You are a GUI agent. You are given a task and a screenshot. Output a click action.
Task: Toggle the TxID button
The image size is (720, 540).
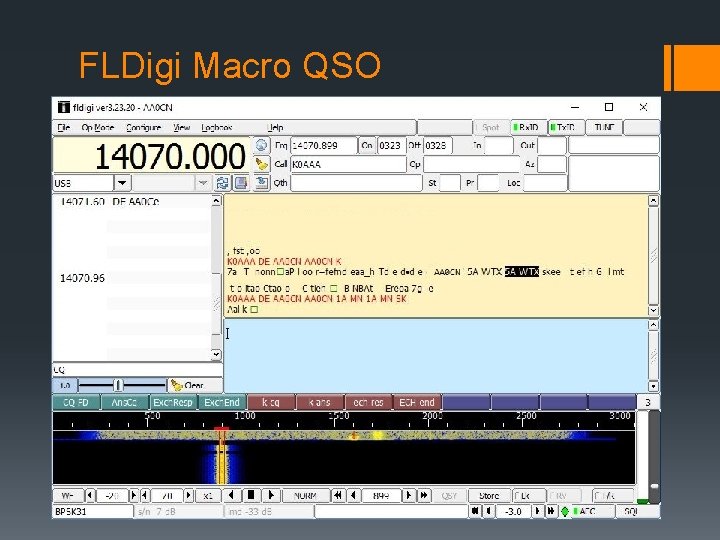(566, 127)
